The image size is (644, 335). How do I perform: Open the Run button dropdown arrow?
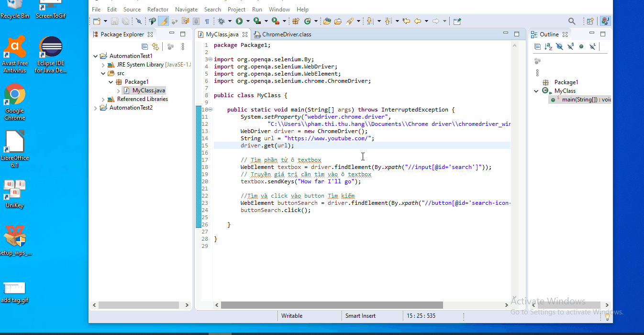247,21
